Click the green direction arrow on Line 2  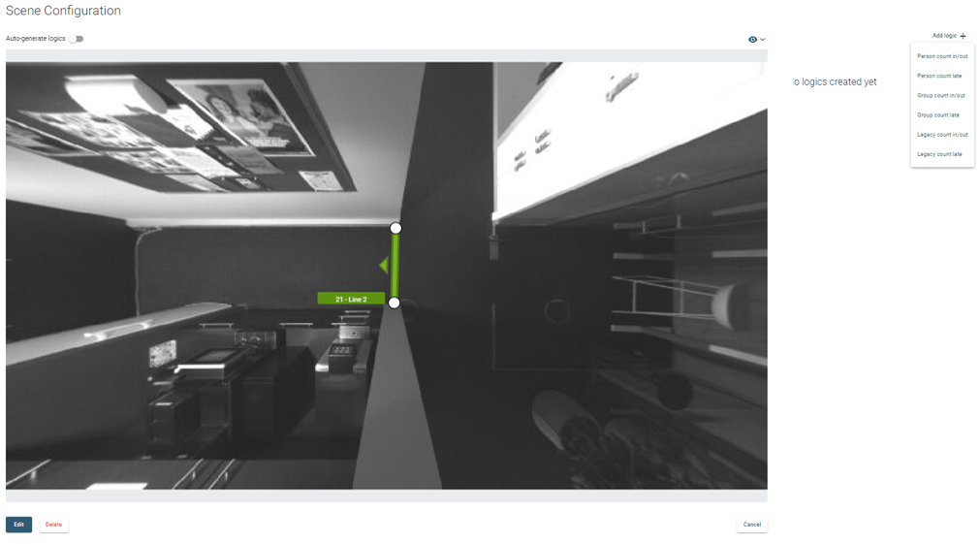384,266
